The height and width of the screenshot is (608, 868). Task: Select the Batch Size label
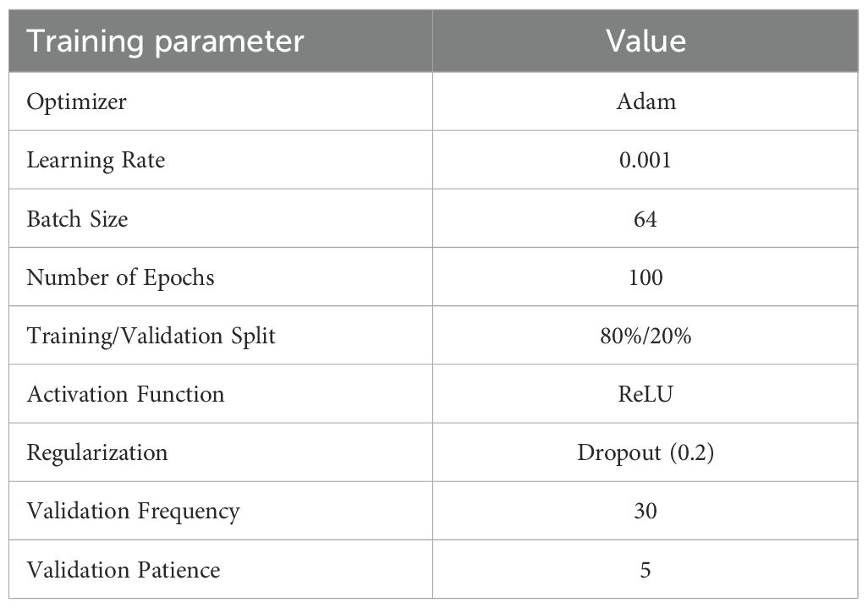tap(78, 219)
